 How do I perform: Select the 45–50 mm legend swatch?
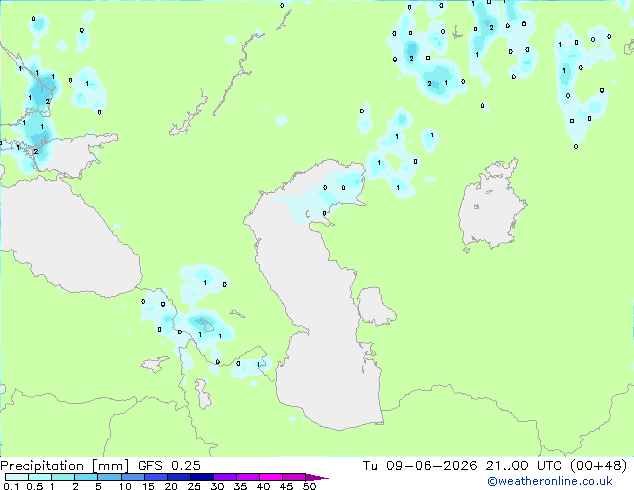[x=294, y=477]
